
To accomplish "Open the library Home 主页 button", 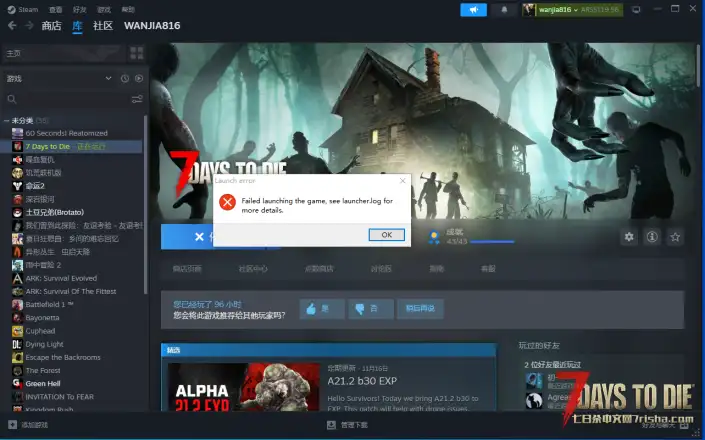I will tap(64, 53).
